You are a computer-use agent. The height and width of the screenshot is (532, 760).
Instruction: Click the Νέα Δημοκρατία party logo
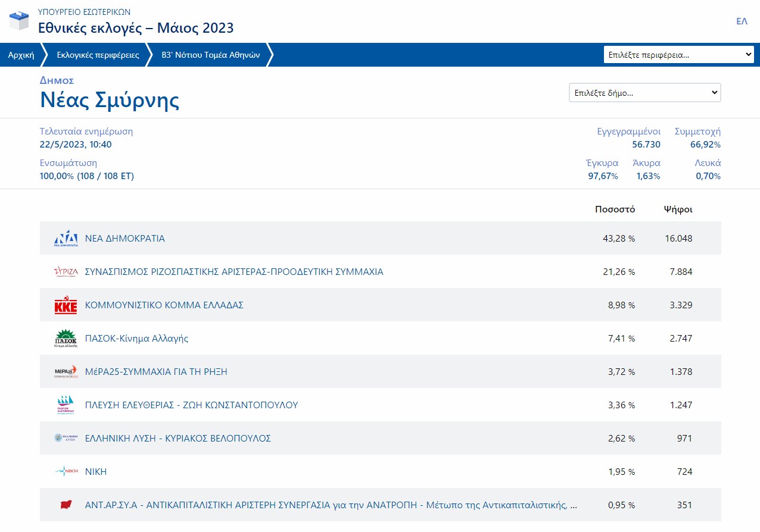click(x=66, y=238)
